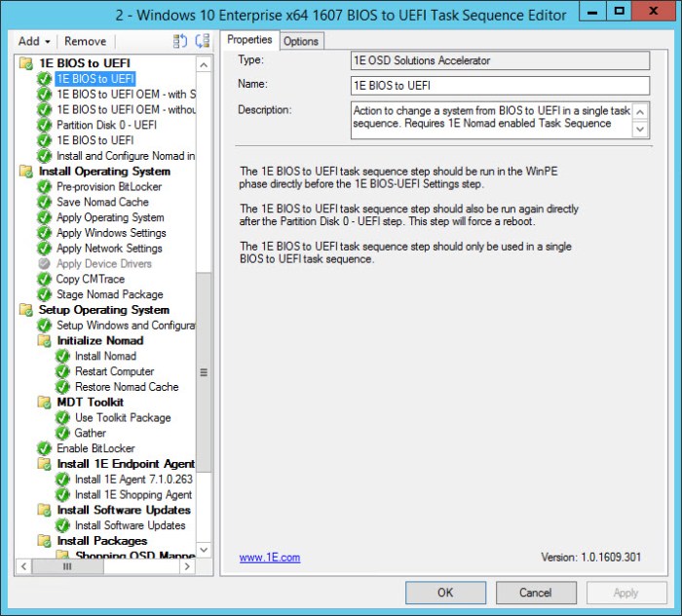Open the Add dropdown menu

click(x=34, y=41)
